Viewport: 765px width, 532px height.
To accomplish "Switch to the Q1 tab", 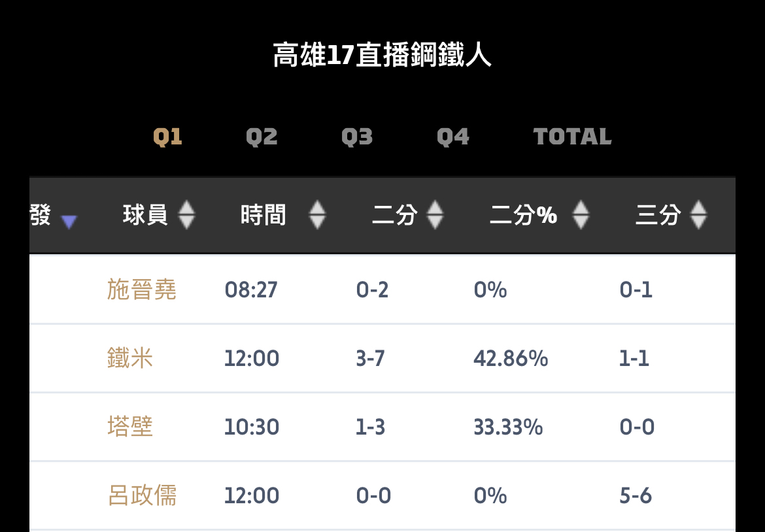I will [167, 137].
